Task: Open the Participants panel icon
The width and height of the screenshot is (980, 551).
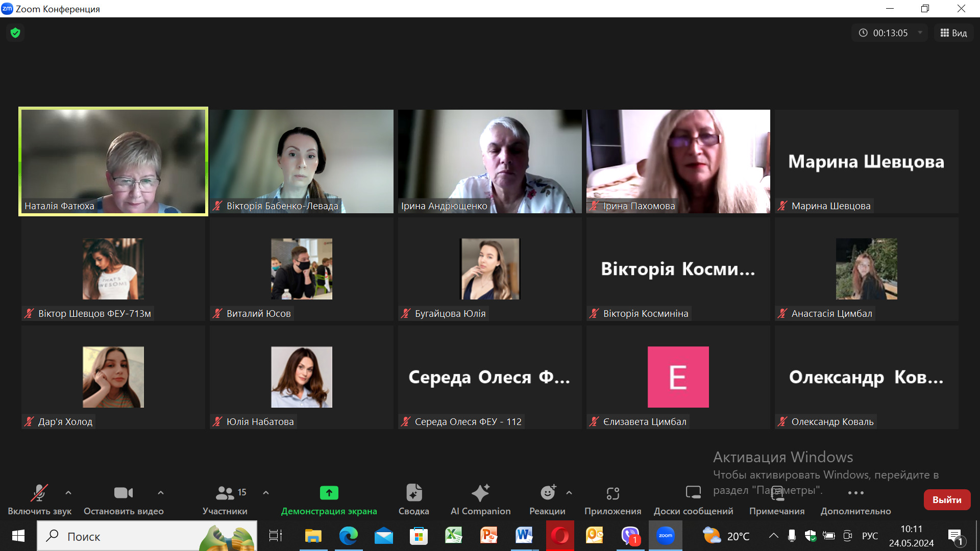Action: point(225,493)
